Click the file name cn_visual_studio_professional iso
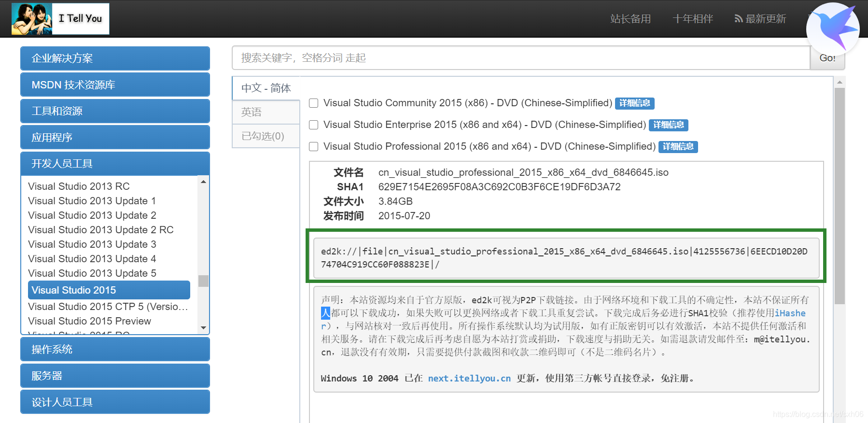The image size is (868, 423). click(x=523, y=172)
